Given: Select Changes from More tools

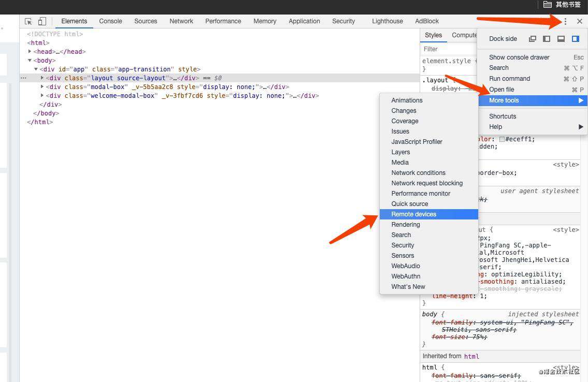Looking at the screenshot, I should (x=429, y=111).
